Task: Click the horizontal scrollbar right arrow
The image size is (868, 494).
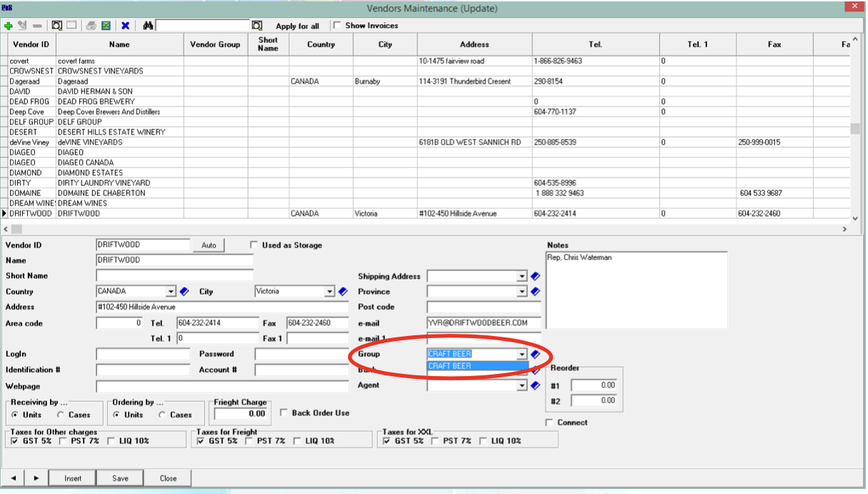Action: [x=844, y=229]
